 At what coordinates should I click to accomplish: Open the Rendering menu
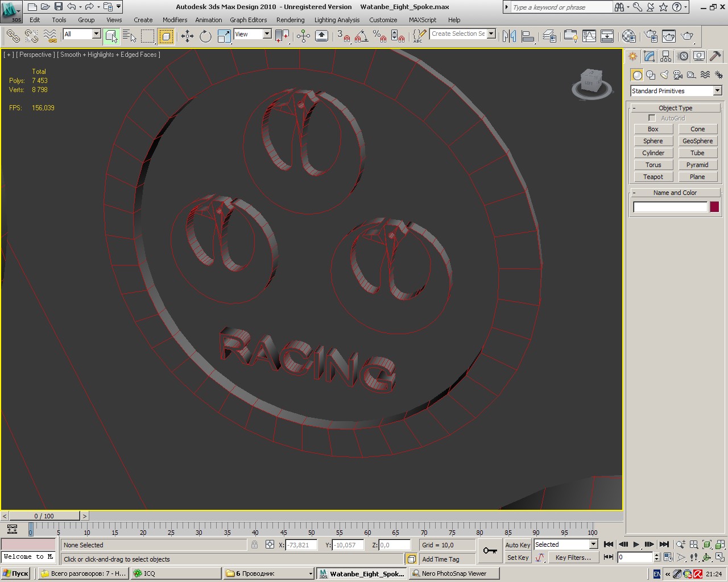(x=291, y=20)
